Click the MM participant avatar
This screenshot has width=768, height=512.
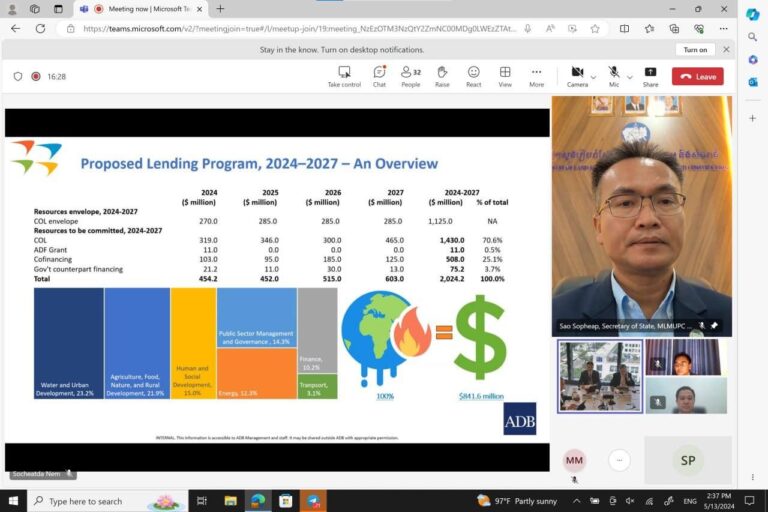point(574,460)
